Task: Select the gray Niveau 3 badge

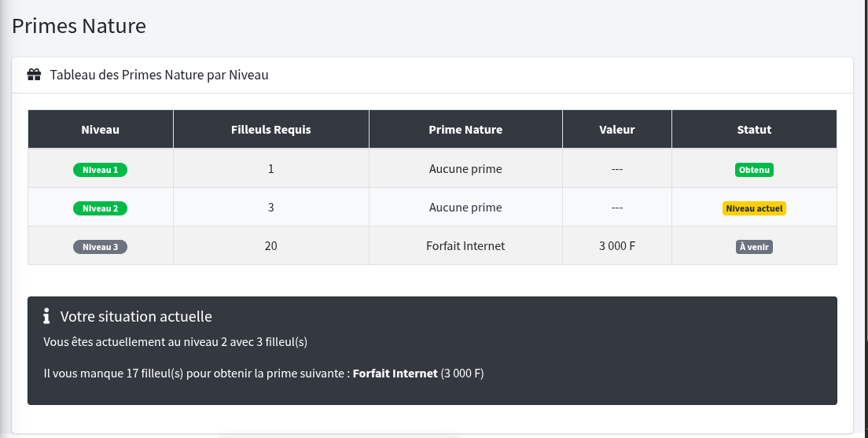Action: [100, 247]
